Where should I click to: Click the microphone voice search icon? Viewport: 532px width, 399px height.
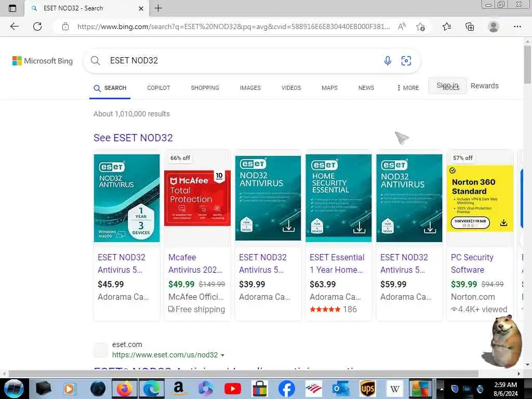[388, 61]
